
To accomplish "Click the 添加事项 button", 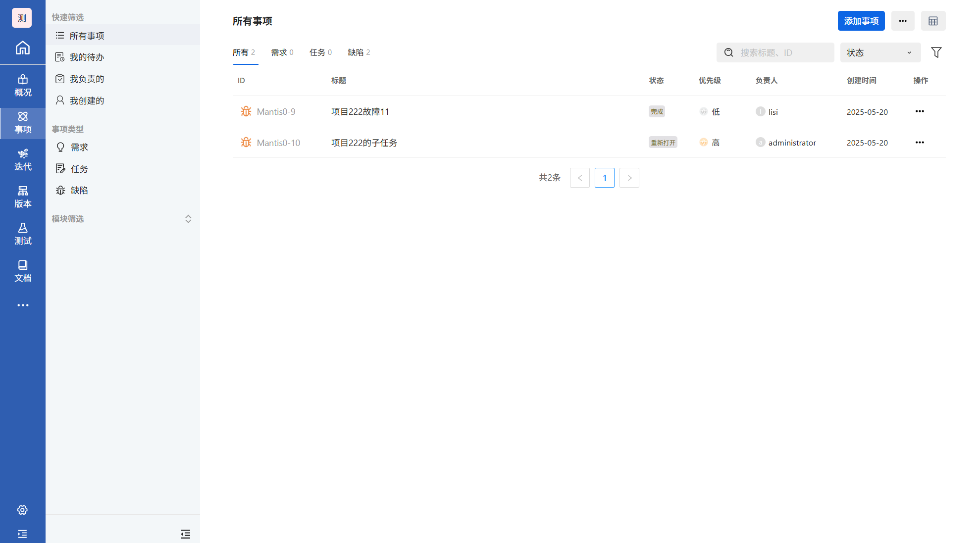I will (861, 21).
